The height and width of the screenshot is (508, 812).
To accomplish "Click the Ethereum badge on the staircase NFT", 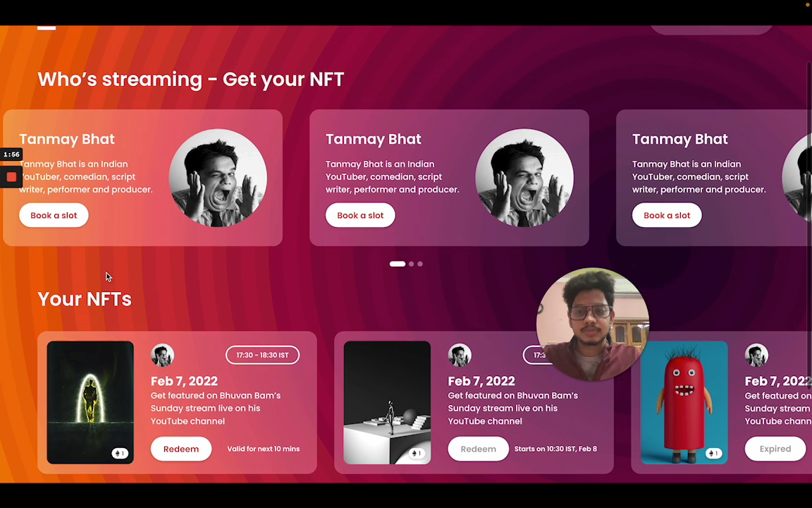I will pyautogui.click(x=417, y=454).
